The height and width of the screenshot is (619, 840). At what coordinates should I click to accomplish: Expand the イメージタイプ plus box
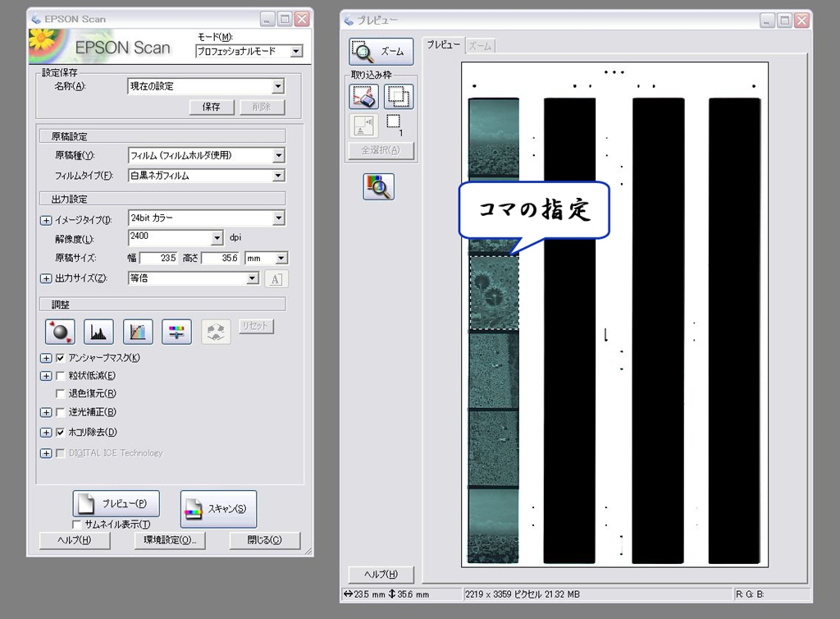[46, 220]
